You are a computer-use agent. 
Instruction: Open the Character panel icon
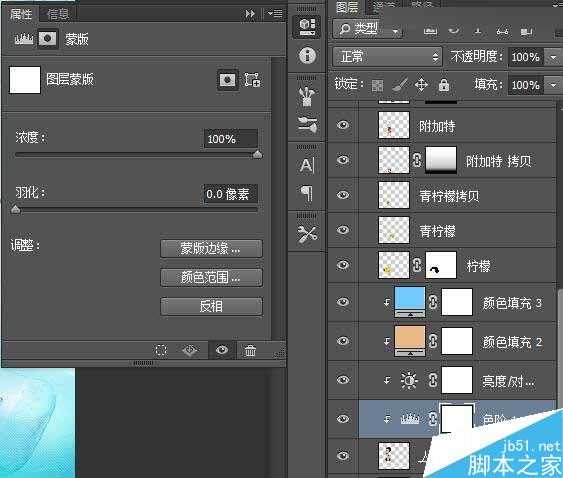(307, 165)
